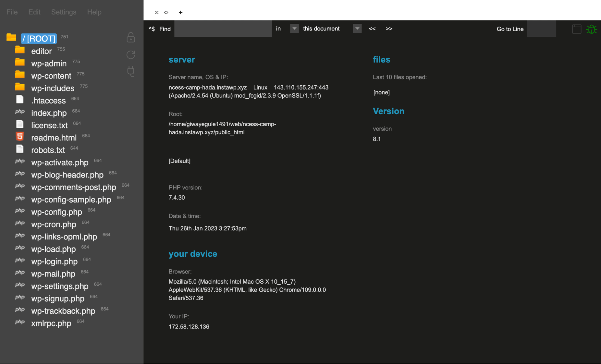Refresh the file manager
Image resolution: width=601 pixels, height=364 pixels.
130,55
